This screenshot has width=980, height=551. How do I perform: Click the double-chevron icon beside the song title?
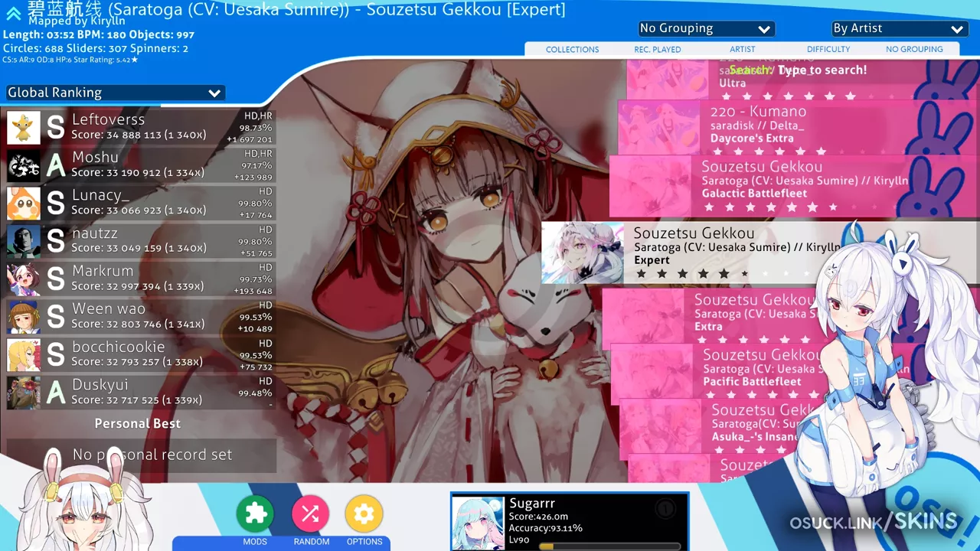point(13,12)
